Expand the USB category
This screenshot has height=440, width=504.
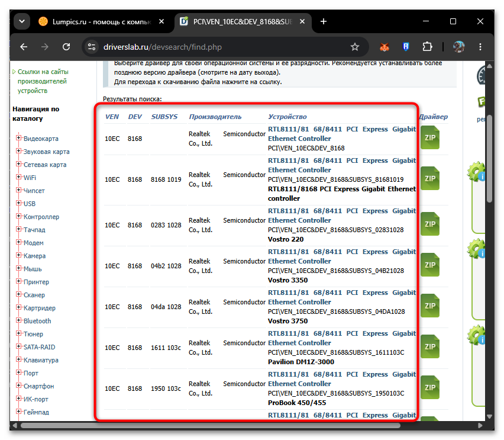point(19,203)
